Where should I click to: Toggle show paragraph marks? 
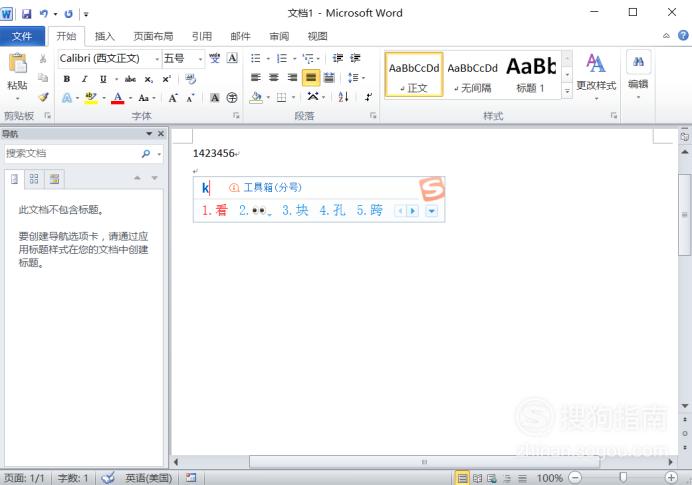point(368,97)
